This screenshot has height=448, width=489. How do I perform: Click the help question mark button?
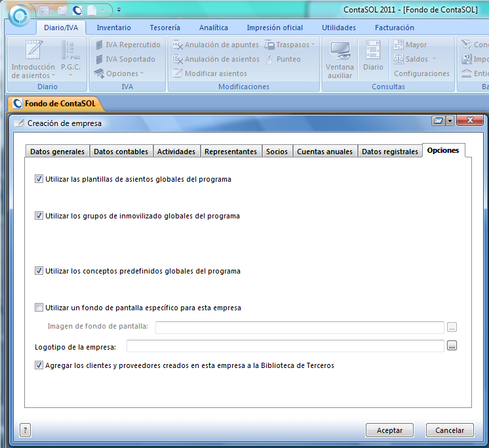point(26,430)
